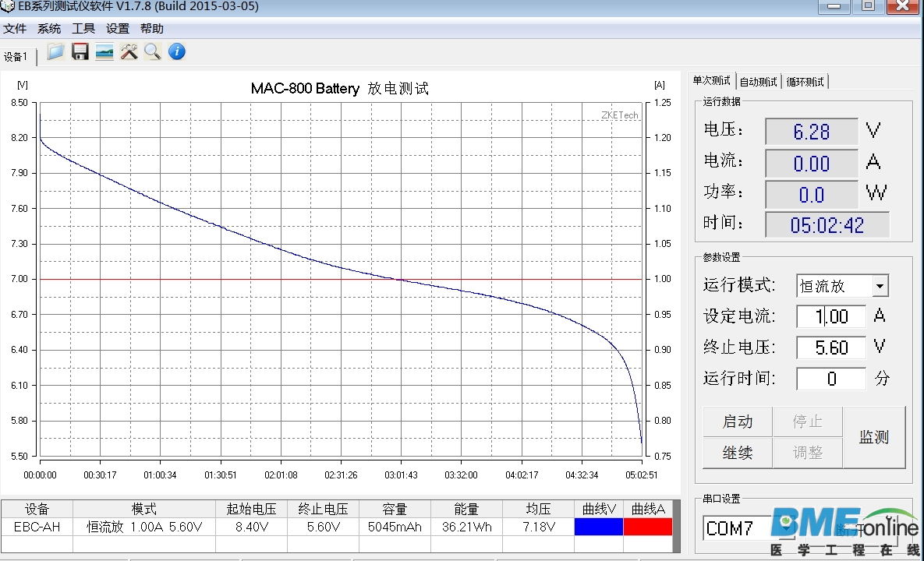This screenshot has width=924, height=561.
Task: Click the 0.0 power readout
Action: click(x=812, y=194)
